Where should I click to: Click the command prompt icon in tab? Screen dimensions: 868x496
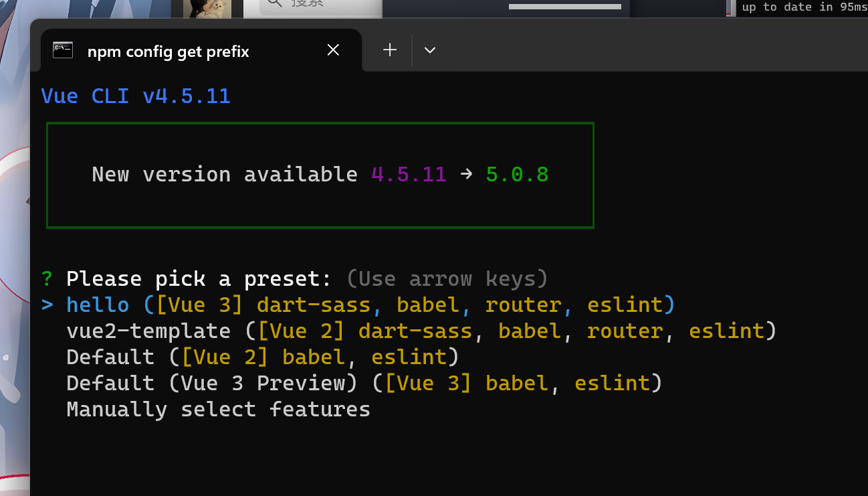(x=63, y=50)
